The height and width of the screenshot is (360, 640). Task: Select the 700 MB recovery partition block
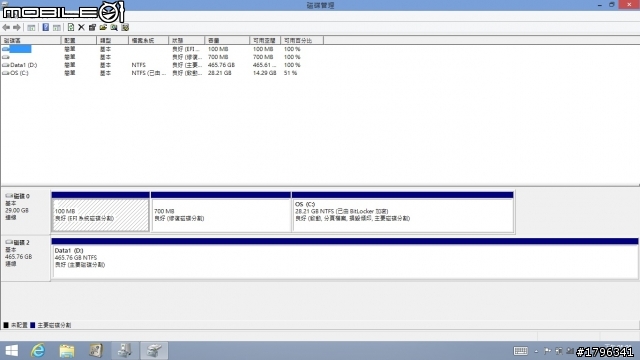tap(221, 212)
